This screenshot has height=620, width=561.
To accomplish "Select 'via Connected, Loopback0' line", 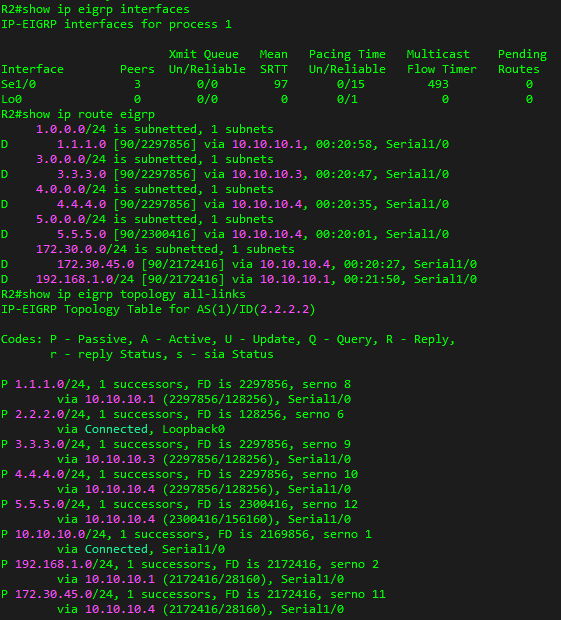I will pyautogui.click(x=141, y=430).
